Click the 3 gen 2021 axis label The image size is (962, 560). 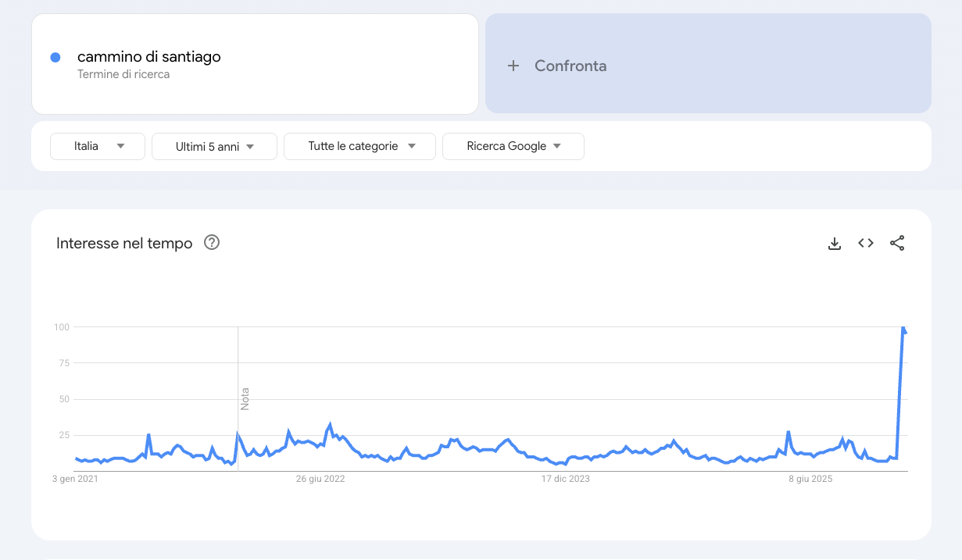point(76,479)
